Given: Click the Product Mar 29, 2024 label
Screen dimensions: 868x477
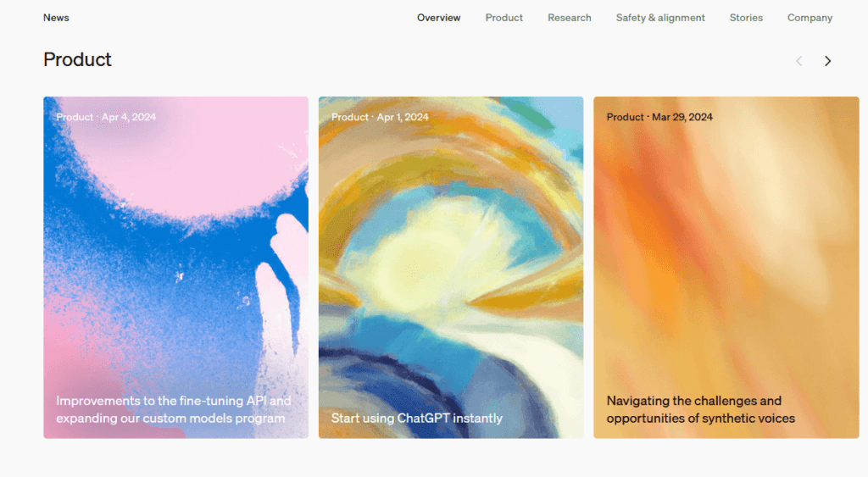Looking at the screenshot, I should click(x=659, y=117).
